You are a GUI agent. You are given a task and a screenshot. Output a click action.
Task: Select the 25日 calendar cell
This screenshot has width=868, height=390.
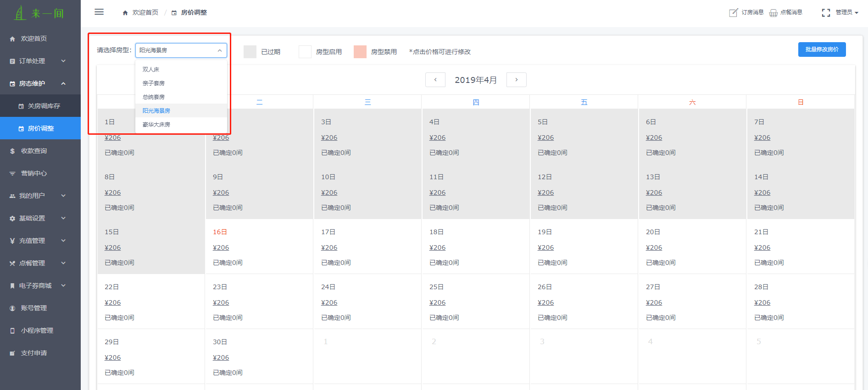pos(475,301)
